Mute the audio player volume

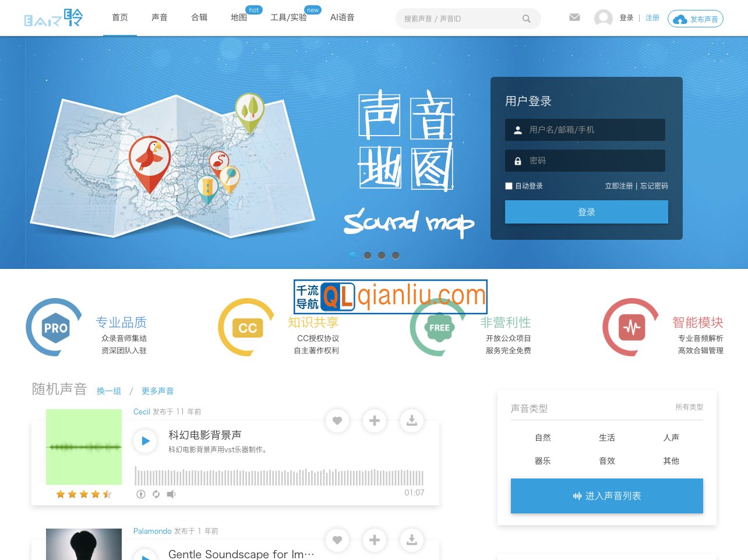(171, 494)
